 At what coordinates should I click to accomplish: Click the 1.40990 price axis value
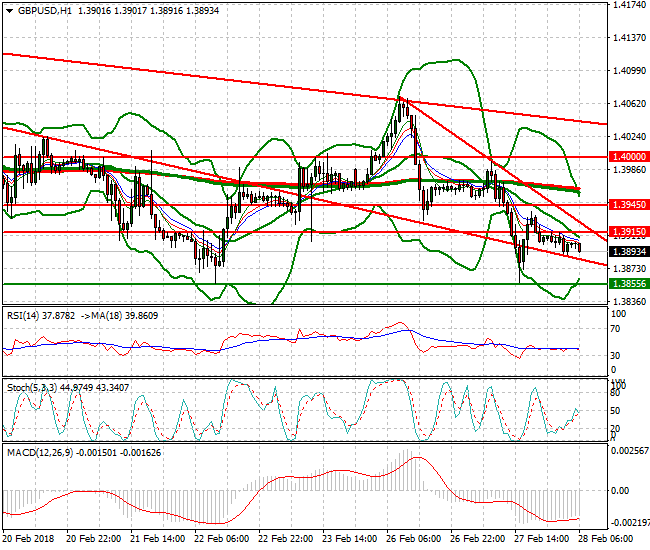tap(630, 71)
